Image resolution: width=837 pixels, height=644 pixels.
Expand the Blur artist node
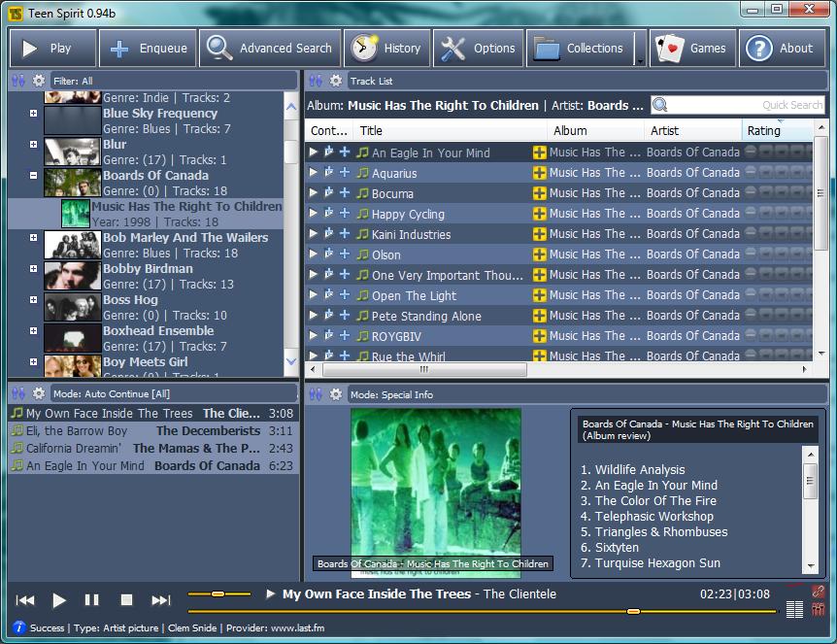pos(34,144)
